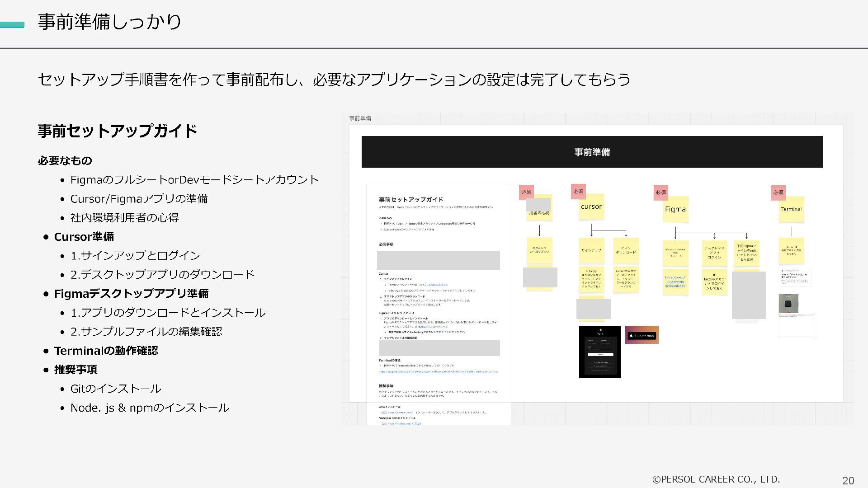Screen dimensions: 868x488
Task: Click the Terminal app icon thumbnail
Action: 788,304
